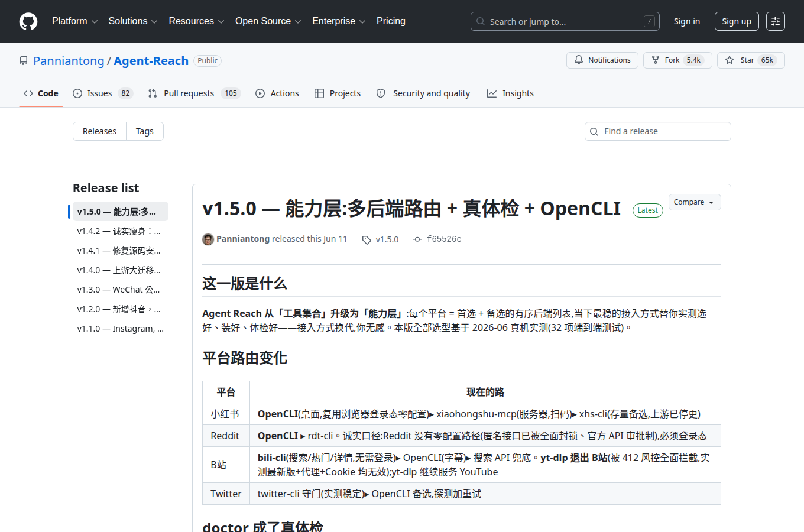Click the Sign up button
The height and width of the screenshot is (532, 804).
pyautogui.click(x=737, y=21)
